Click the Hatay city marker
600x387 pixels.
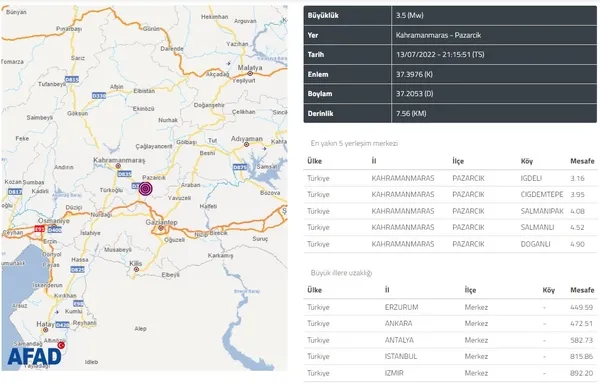click(x=45, y=330)
